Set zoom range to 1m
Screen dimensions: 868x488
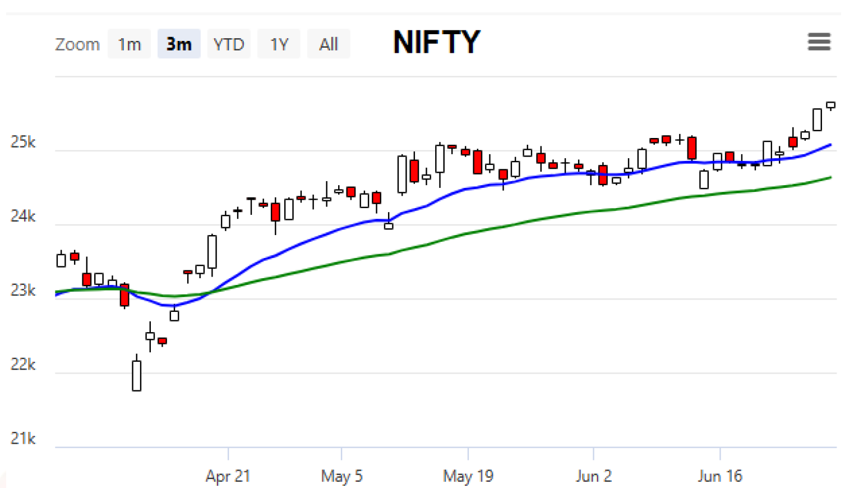(x=129, y=44)
